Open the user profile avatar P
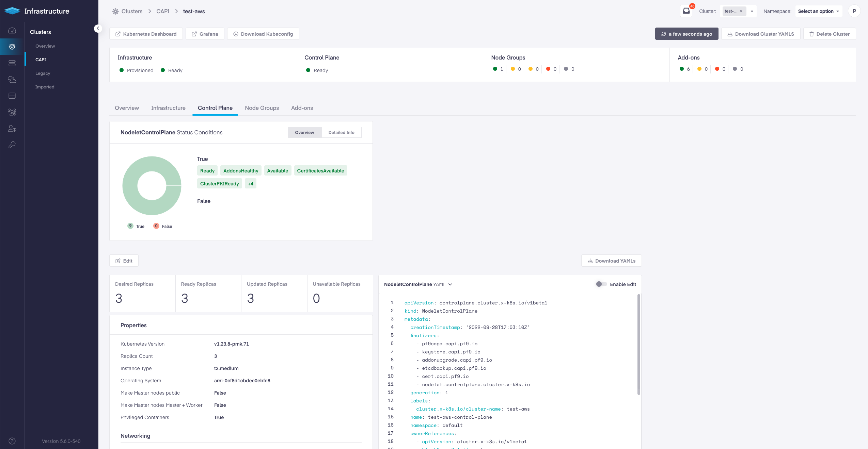This screenshot has width=868, height=449. (854, 11)
